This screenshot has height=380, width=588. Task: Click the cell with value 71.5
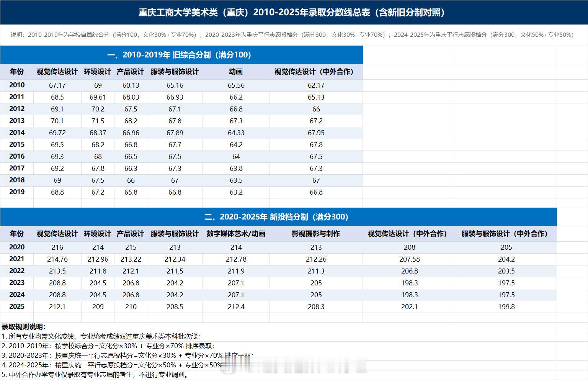coord(98,121)
